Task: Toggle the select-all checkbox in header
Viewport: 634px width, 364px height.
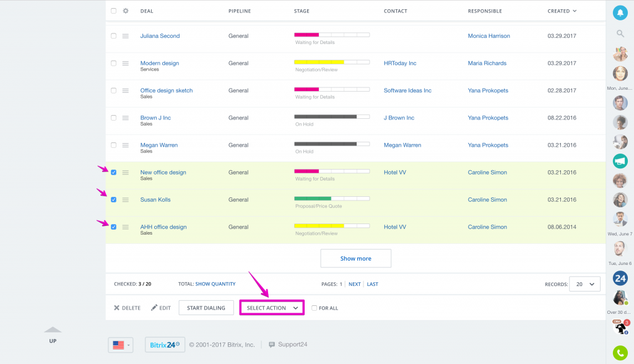Action: tap(114, 11)
